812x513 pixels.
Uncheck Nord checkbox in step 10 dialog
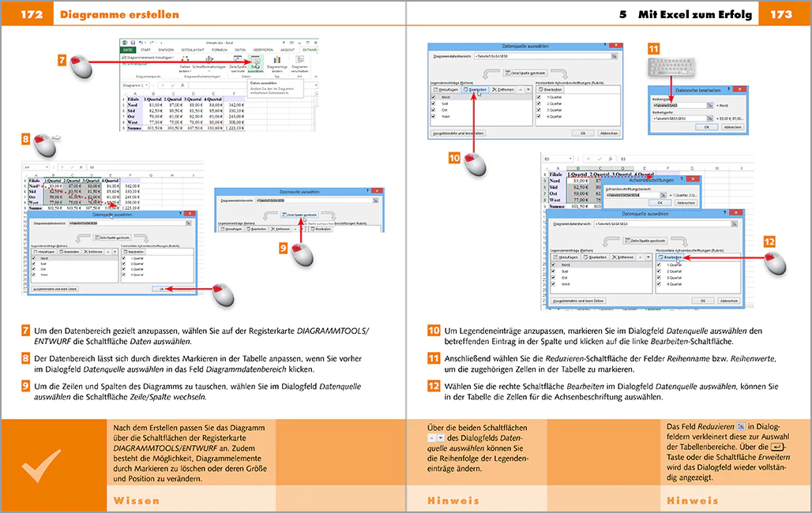coord(433,97)
